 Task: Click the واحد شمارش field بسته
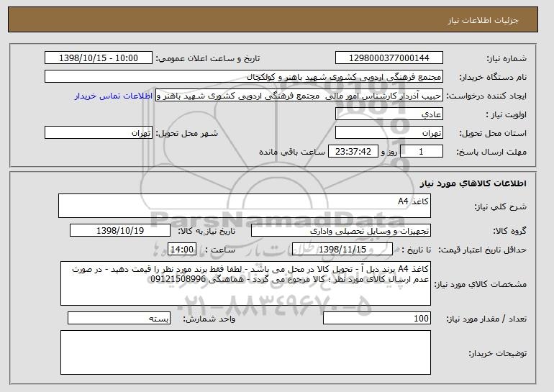click(119, 318)
